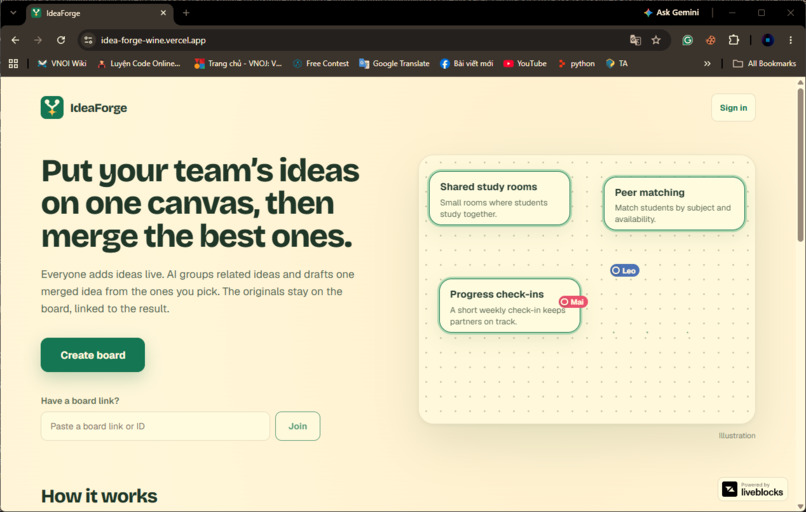Reload the page

[61, 40]
